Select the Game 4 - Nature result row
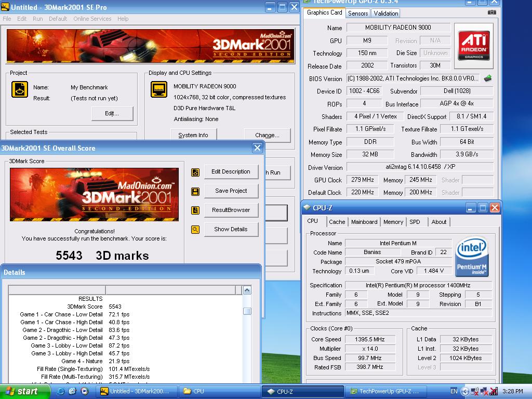The image size is (532, 399). pyautogui.click(x=126, y=362)
